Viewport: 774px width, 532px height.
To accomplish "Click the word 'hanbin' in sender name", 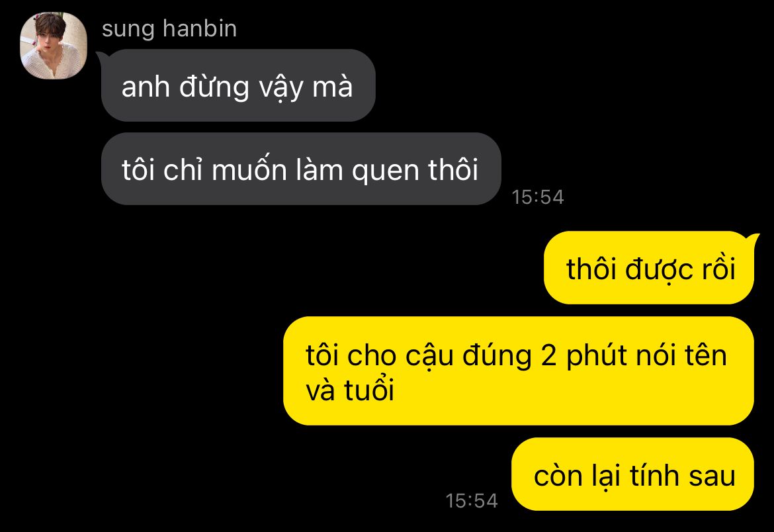I will 200,28.
